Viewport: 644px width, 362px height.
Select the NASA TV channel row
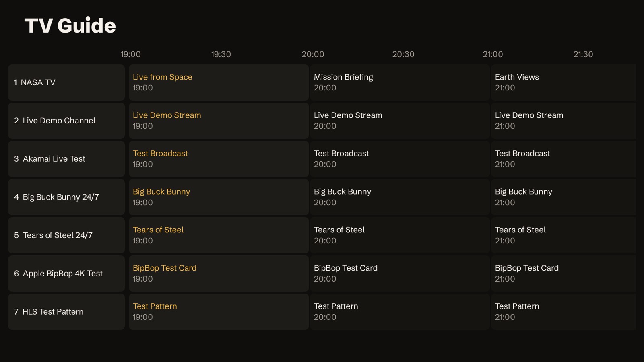point(66,82)
